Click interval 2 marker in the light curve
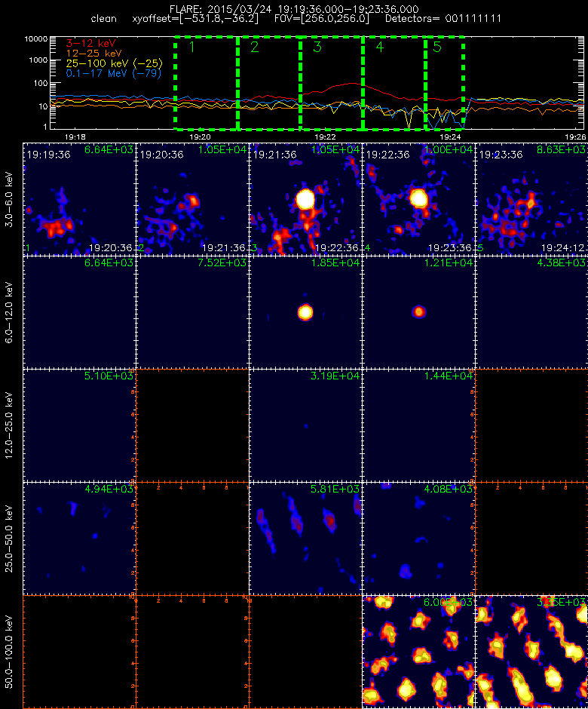 (255, 47)
